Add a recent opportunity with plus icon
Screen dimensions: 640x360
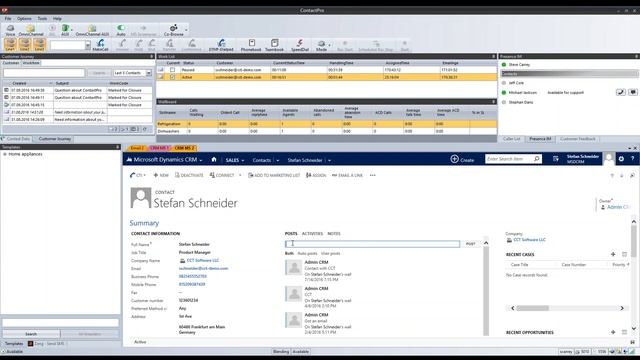click(613, 332)
